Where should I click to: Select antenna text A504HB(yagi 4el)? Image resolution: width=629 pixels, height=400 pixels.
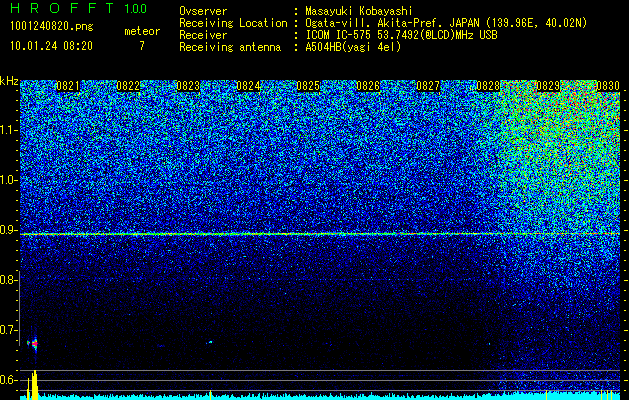pos(353,47)
